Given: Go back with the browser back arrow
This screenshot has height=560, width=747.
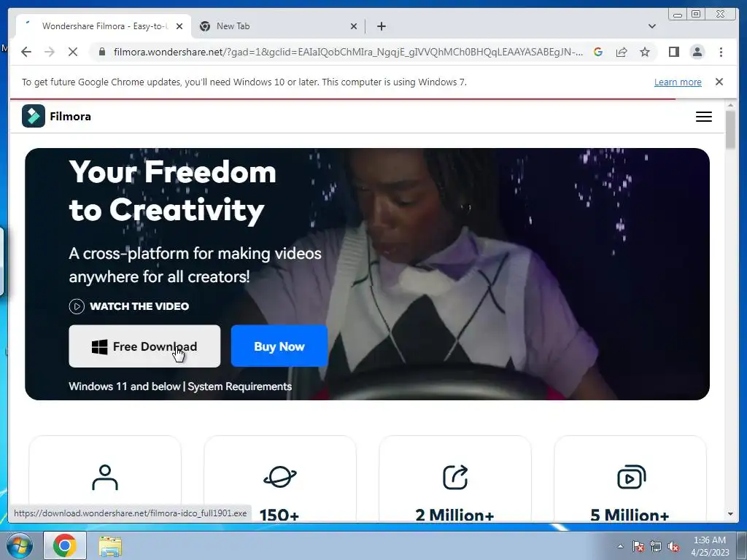Looking at the screenshot, I should (x=26, y=52).
